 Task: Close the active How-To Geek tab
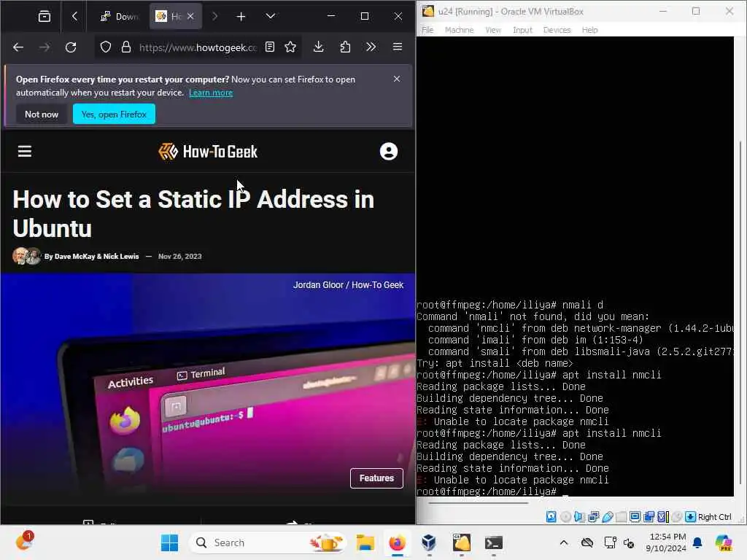click(190, 16)
